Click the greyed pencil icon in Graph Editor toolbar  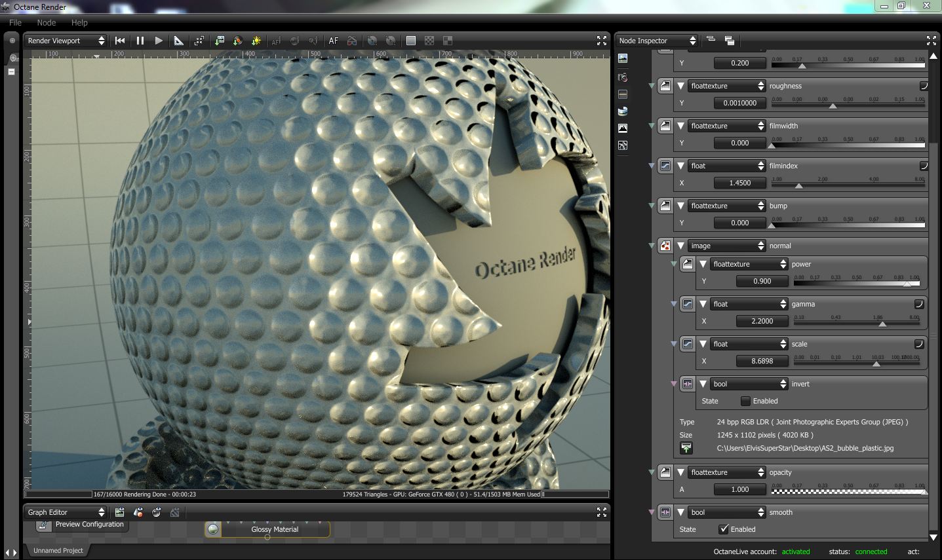click(x=174, y=512)
